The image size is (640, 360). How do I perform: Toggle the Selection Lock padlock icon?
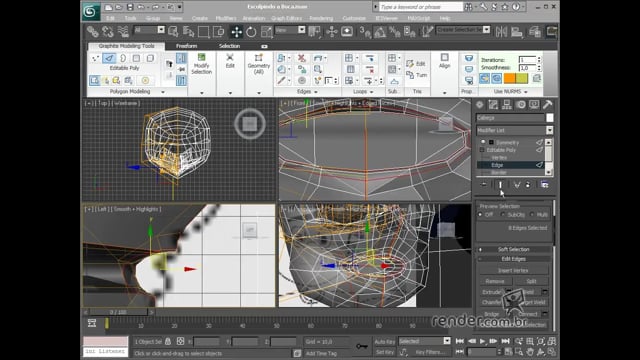[168, 341]
